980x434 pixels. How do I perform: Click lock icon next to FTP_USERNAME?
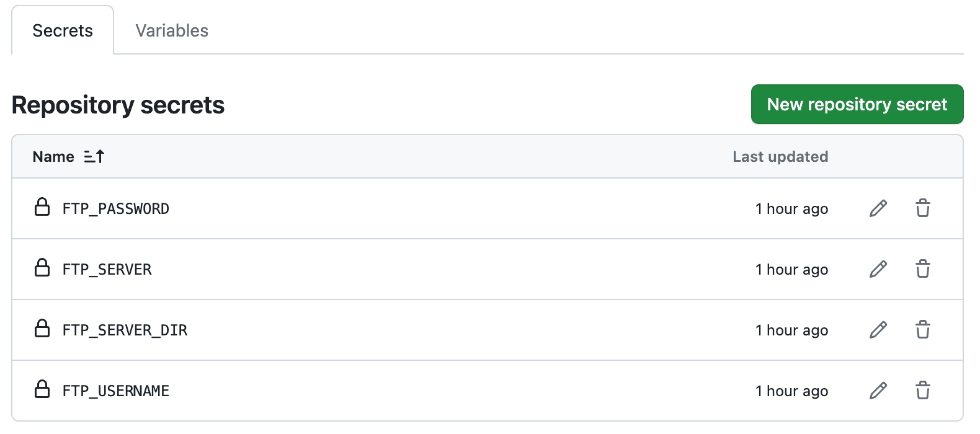(42, 389)
